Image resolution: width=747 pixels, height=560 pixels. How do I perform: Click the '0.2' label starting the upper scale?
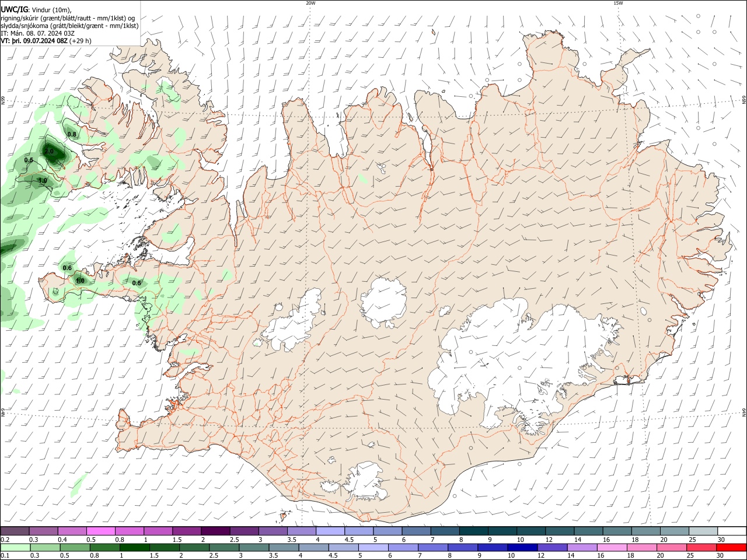point(5,540)
